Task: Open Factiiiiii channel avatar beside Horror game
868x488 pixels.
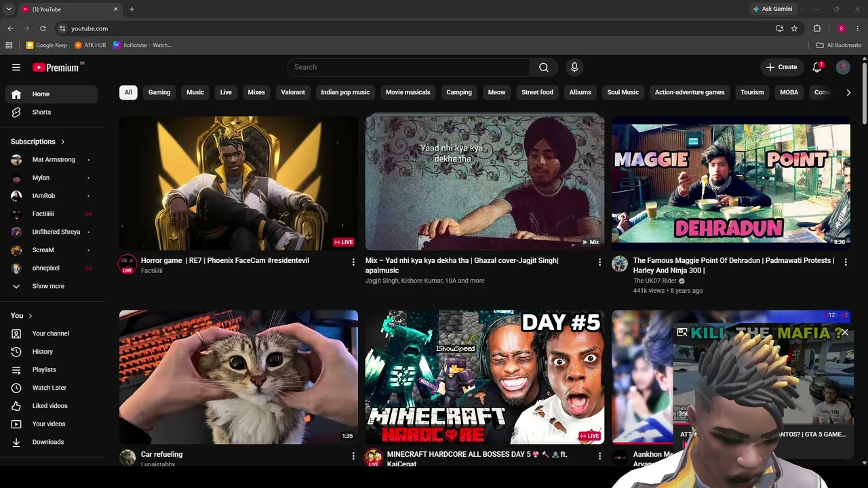Action: 127,264
